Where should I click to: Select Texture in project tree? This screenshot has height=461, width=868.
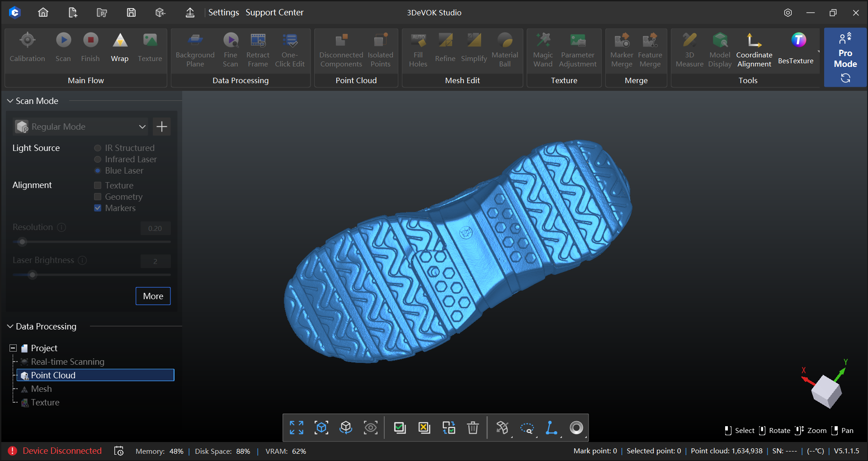45,402
